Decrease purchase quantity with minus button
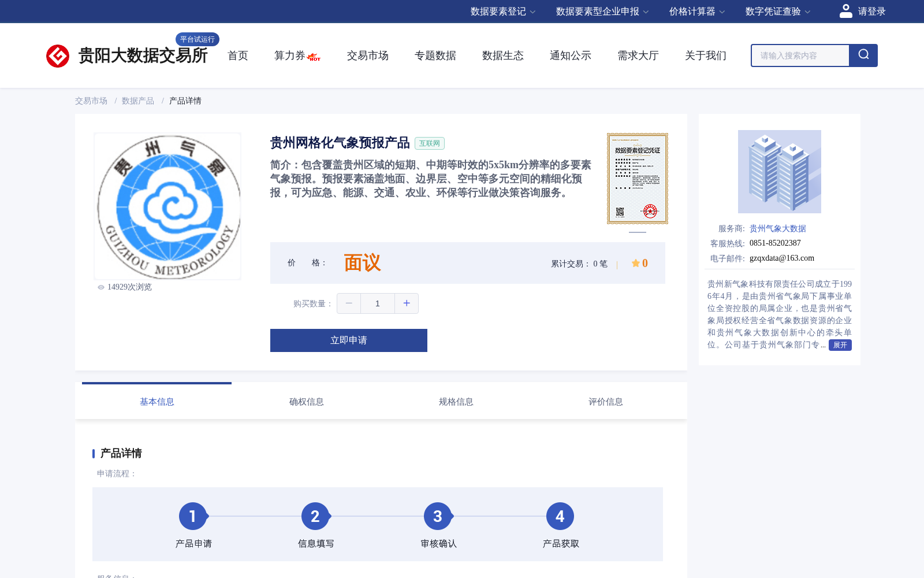 [x=349, y=303]
